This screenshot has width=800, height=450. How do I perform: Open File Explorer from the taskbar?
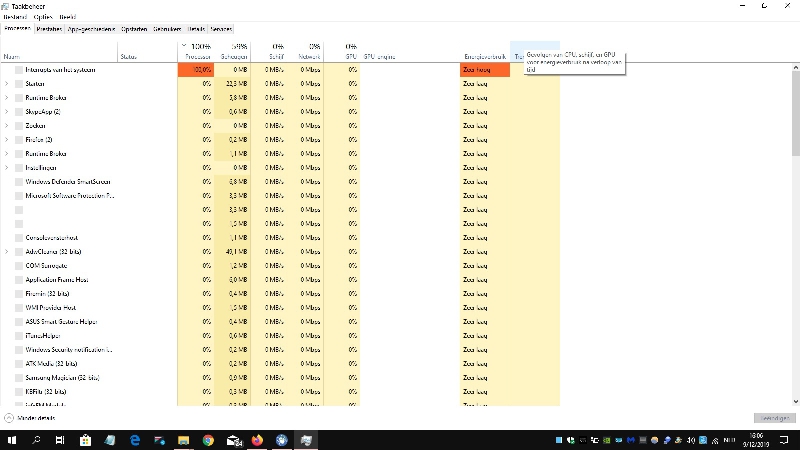(x=183, y=439)
